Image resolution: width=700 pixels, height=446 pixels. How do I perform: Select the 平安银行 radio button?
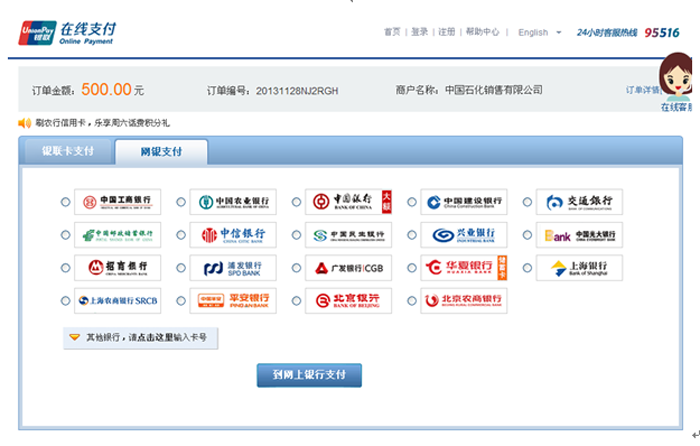[181, 301]
